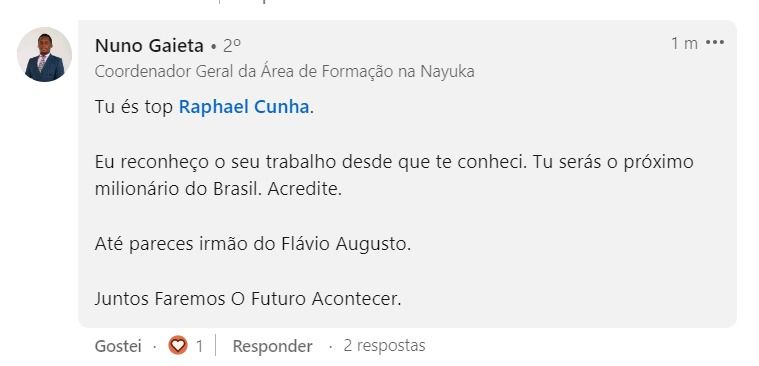759x366 pixels.
Task: Open the reaction count of 1
Action: point(199,346)
